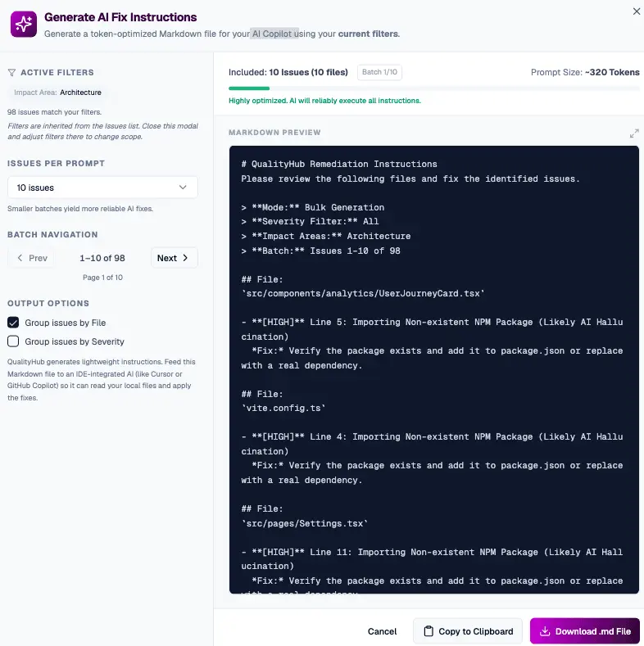The image size is (644, 646).
Task: Click the Active Filters funnel icon
Action: (x=11, y=73)
